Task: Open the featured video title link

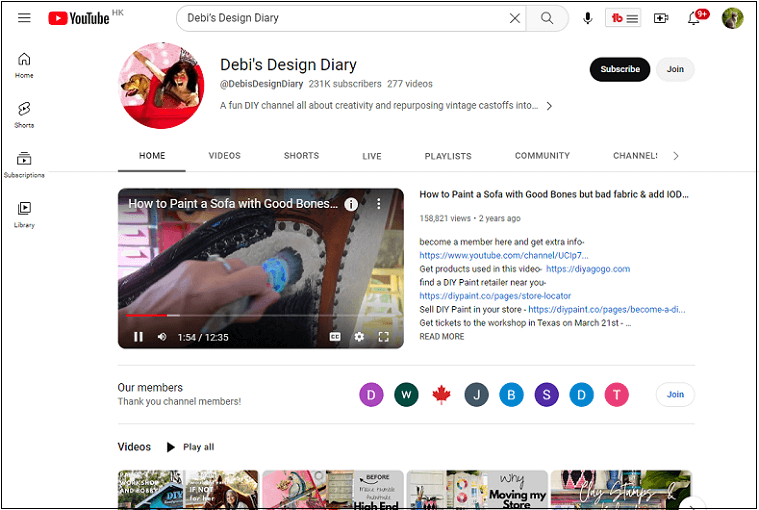Action: pyautogui.click(x=554, y=195)
